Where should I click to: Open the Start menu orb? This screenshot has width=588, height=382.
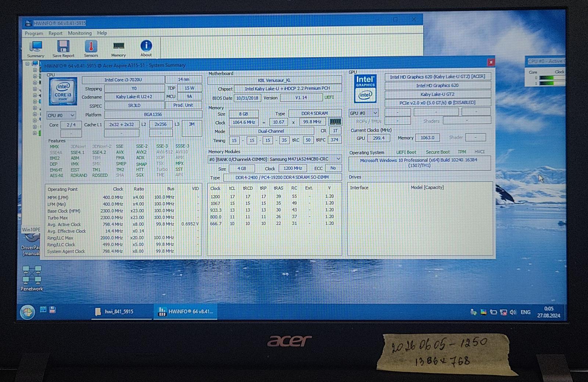point(27,312)
